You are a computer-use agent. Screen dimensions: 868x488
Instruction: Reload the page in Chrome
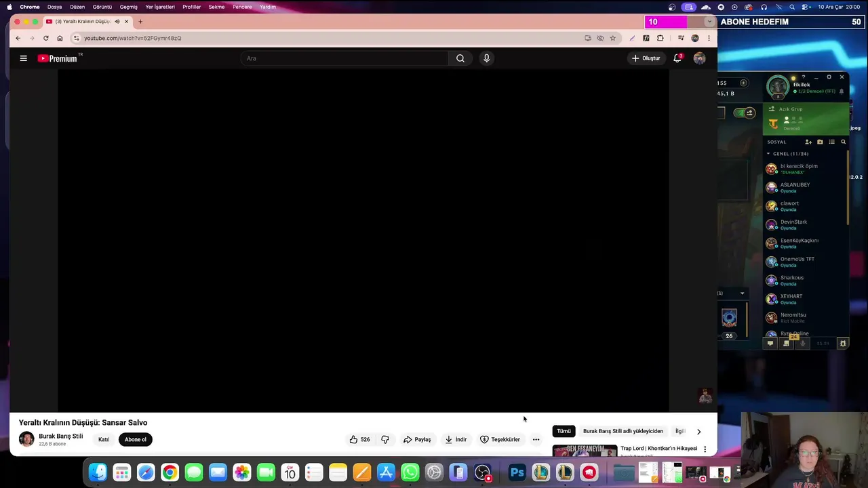coord(45,38)
